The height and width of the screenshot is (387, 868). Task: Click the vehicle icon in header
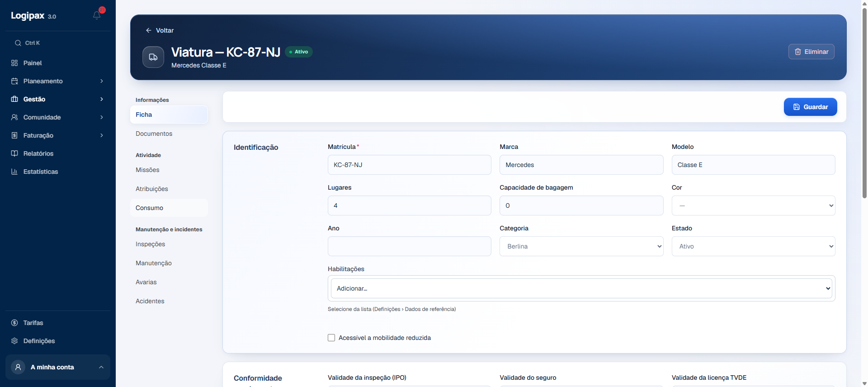point(153,57)
